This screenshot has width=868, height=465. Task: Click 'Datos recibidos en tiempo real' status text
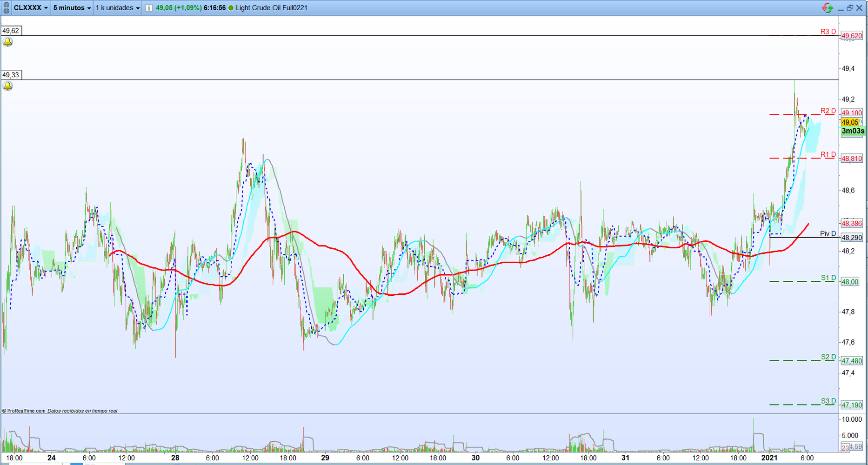coord(82,411)
